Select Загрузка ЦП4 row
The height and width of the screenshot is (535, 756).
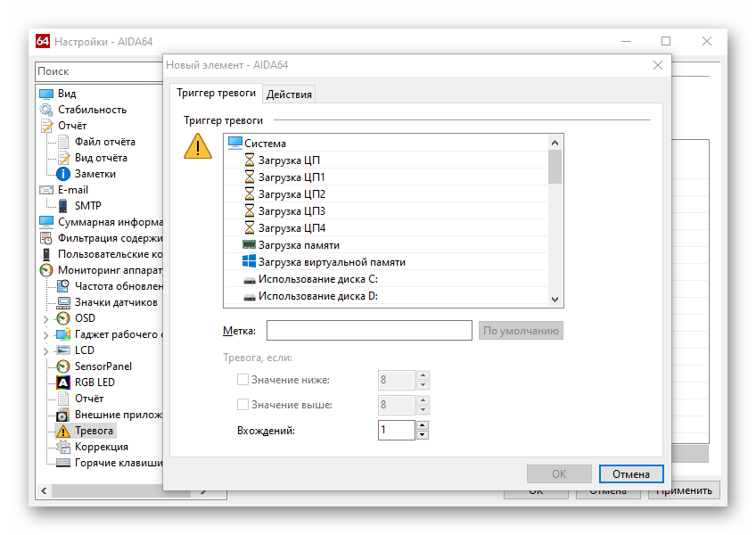point(386,227)
